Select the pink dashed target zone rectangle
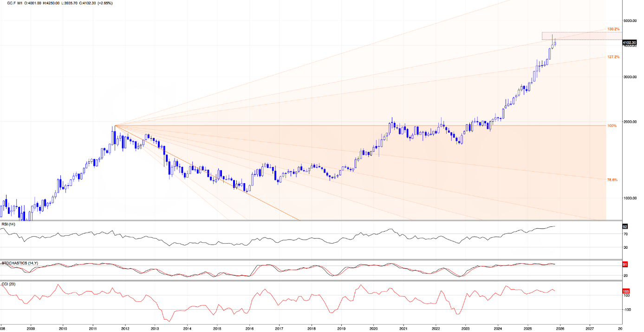The width and height of the screenshot is (644, 332). coord(574,36)
